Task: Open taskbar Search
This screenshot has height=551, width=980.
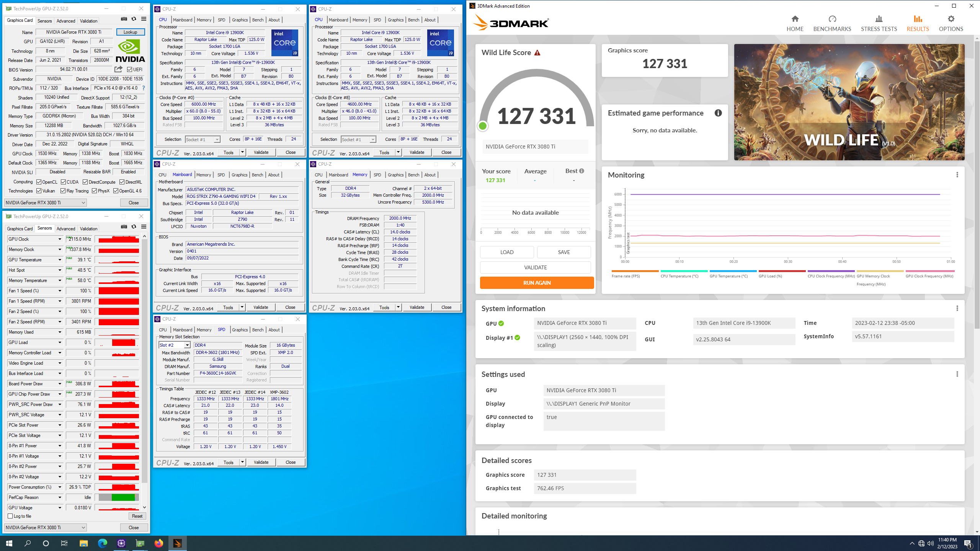Action: click(28, 543)
